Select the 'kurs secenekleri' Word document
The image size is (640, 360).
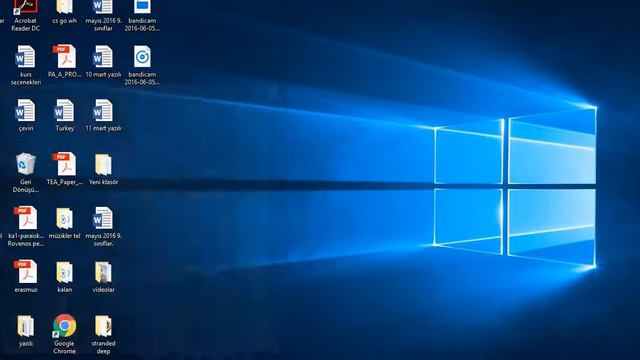click(25, 65)
